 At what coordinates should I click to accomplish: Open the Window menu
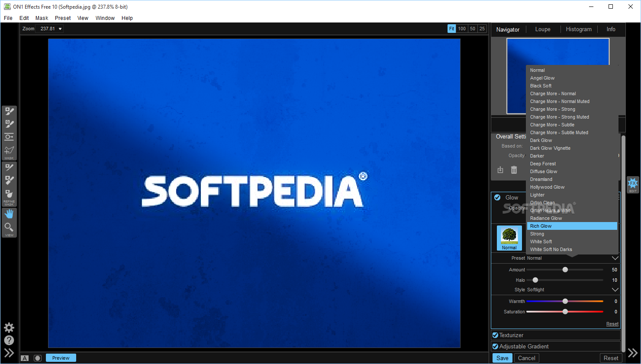pos(105,18)
